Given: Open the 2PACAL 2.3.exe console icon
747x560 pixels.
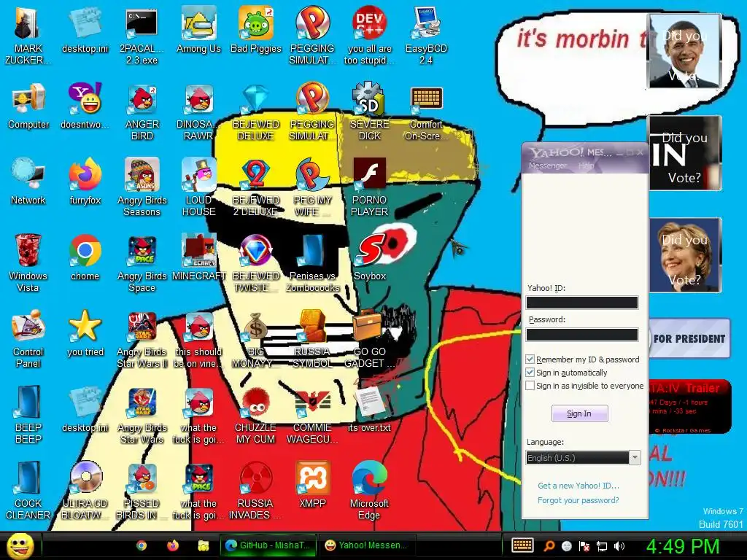Looking at the screenshot, I should [x=142, y=35].
